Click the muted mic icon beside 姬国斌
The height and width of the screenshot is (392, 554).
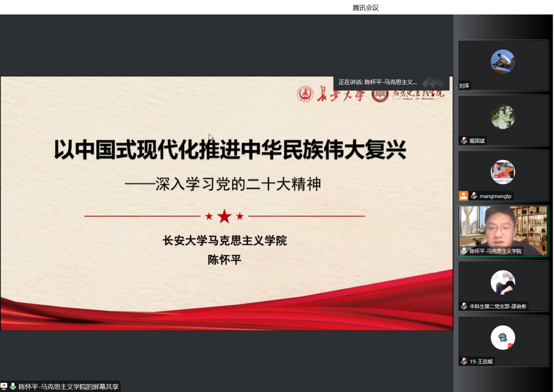tap(464, 141)
